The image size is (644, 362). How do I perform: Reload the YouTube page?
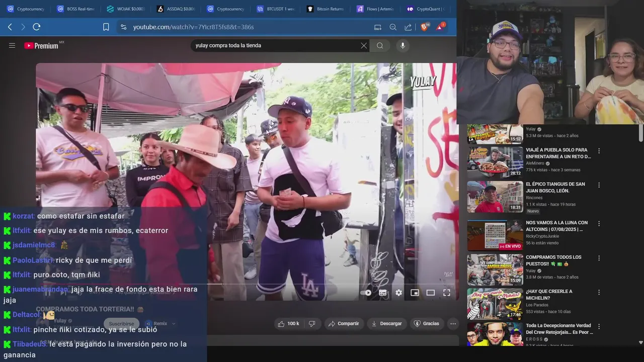(x=36, y=27)
